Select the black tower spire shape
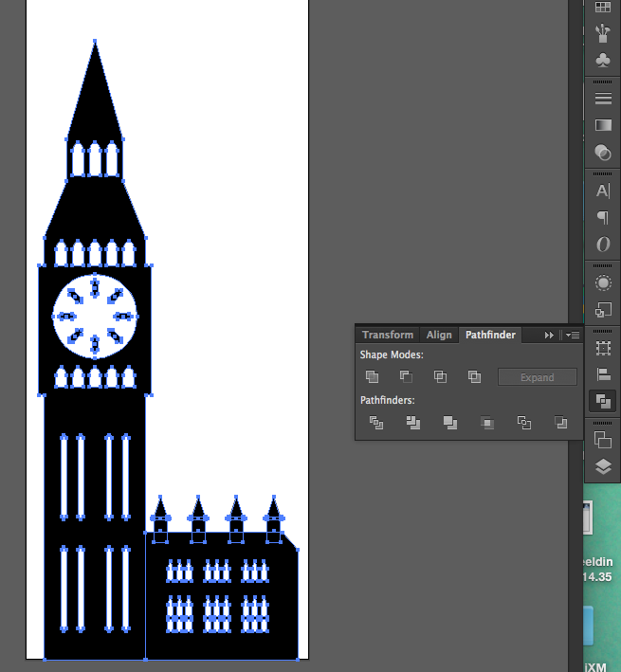 [x=95, y=103]
